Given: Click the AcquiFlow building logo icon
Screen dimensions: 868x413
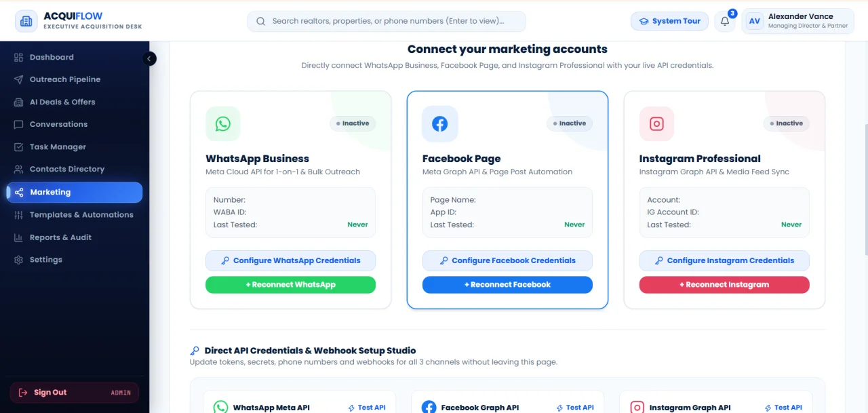Looking at the screenshot, I should pyautogui.click(x=26, y=21).
